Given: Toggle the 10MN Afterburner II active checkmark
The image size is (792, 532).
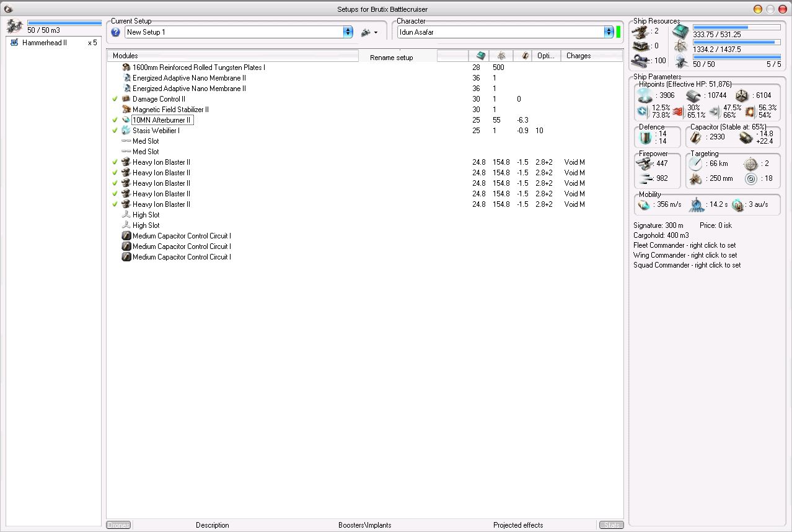Looking at the screenshot, I should (x=115, y=120).
